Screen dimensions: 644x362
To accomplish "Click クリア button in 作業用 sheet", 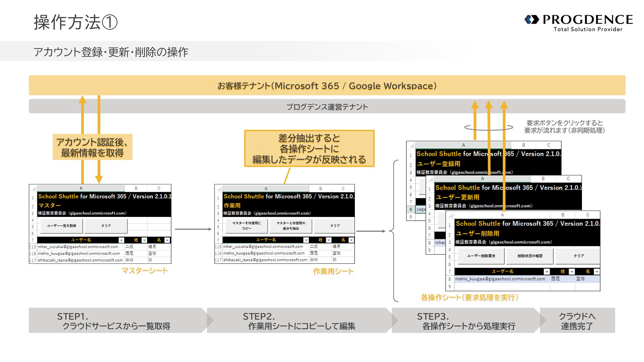I will click(x=334, y=226).
